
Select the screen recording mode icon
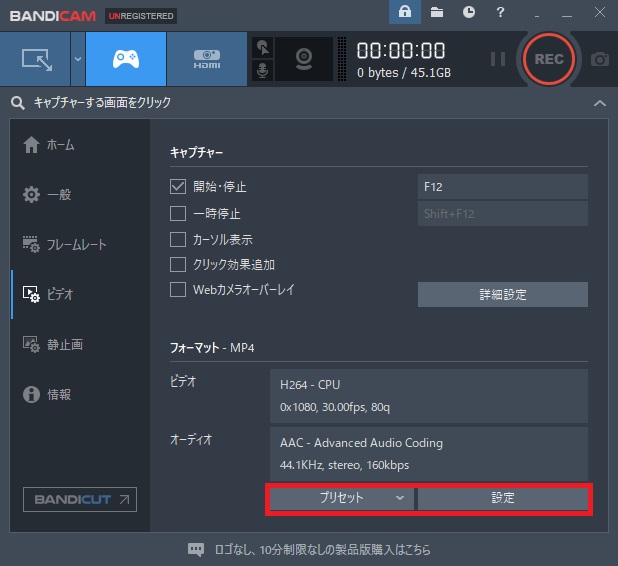(x=35, y=59)
